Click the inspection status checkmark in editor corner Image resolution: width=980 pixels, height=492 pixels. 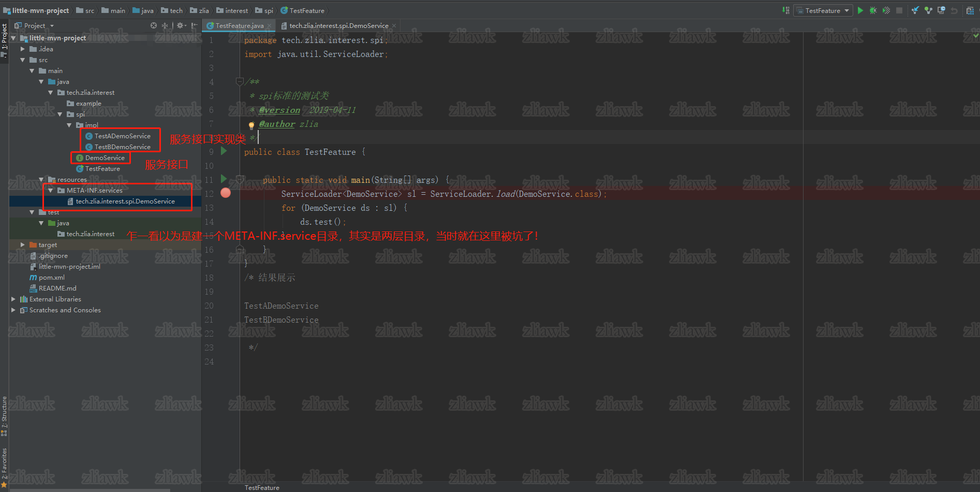976,36
